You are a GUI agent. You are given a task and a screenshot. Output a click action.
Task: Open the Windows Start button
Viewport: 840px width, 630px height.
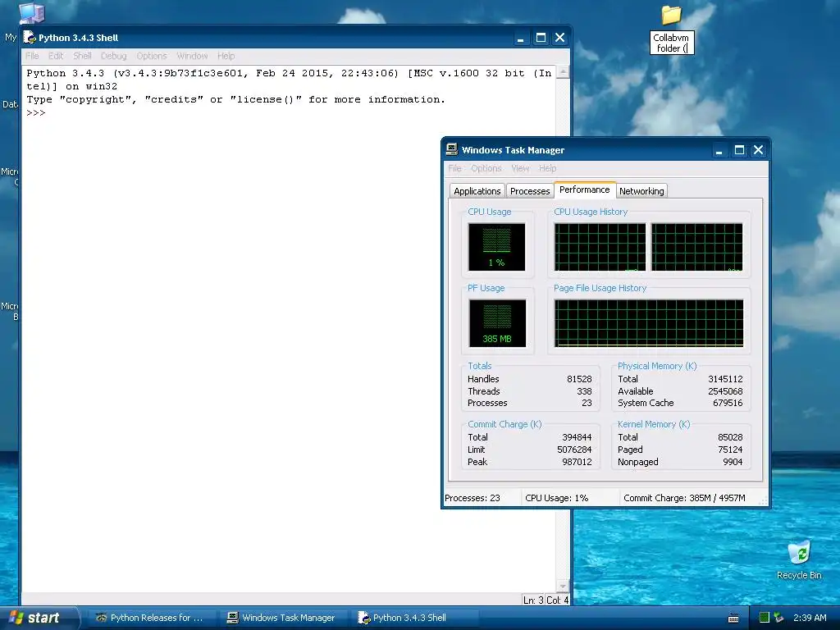[39, 618]
